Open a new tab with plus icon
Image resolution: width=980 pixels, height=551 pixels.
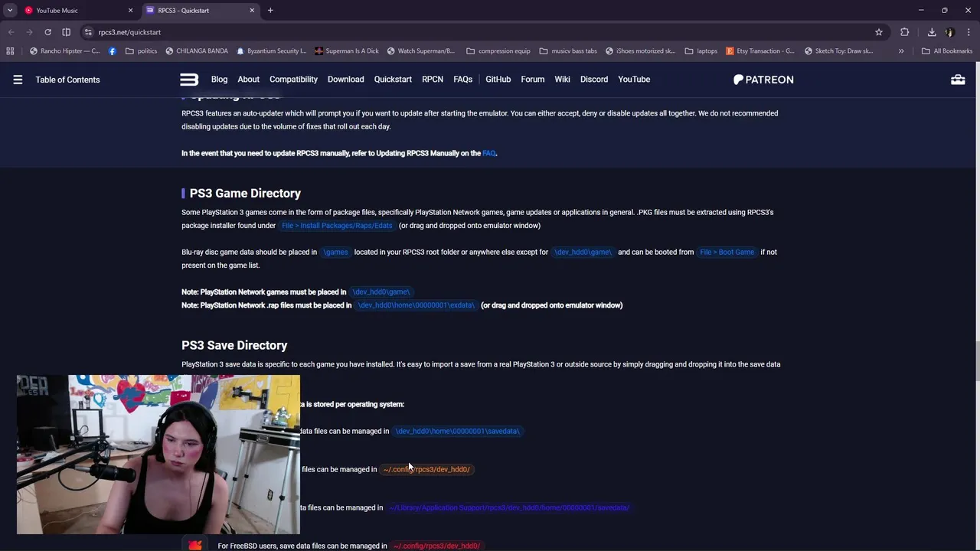(x=270, y=11)
